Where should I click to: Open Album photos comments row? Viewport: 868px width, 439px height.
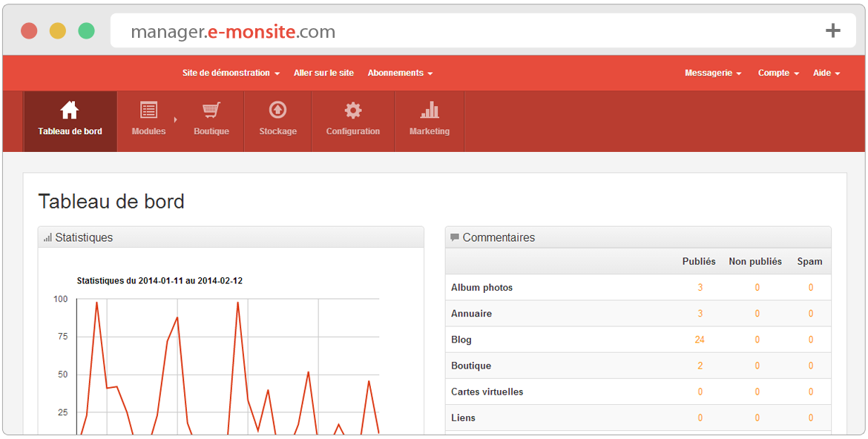click(638, 288)
